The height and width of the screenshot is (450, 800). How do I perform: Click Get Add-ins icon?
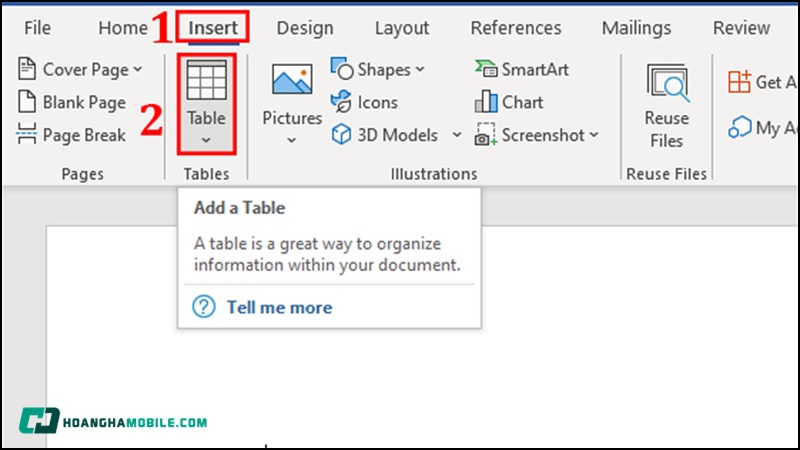740,82
